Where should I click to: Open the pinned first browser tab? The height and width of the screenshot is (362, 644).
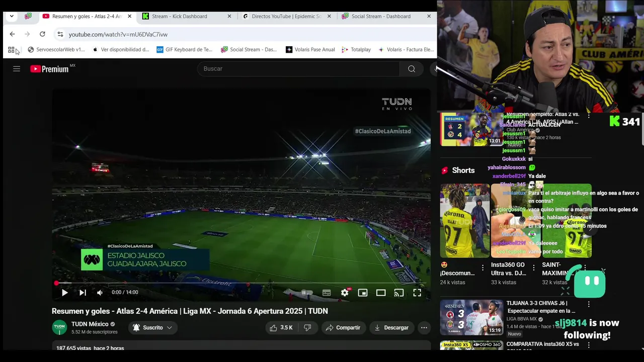click(x=28, y=16)
